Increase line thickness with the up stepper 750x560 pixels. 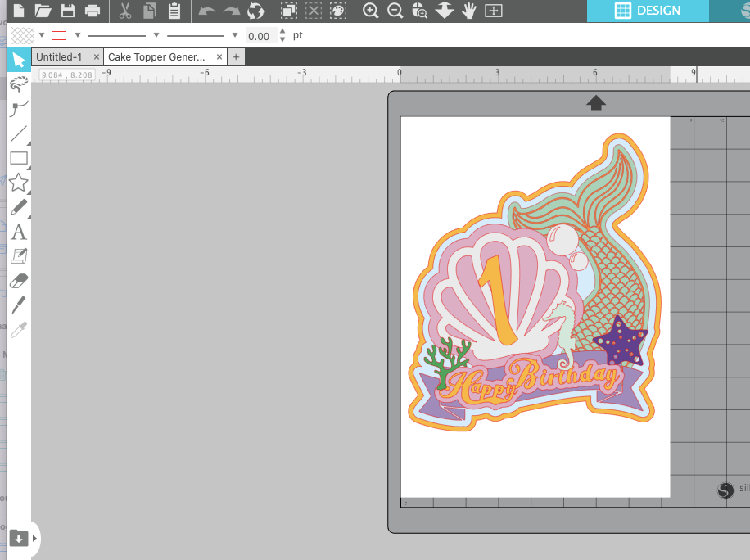pos(282,32)
